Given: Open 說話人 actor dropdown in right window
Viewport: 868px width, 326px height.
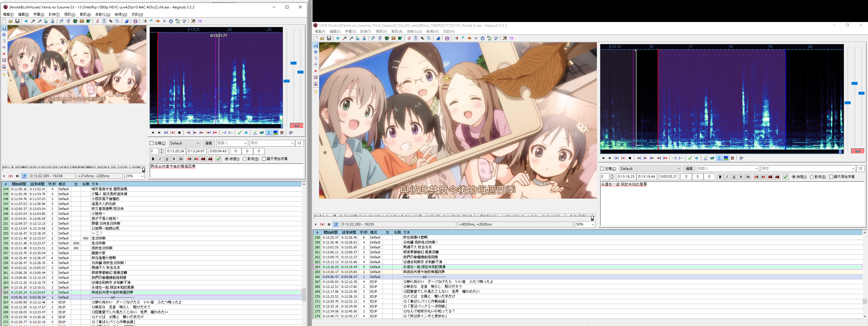Looking at the screenshot, I should (728, 169).
